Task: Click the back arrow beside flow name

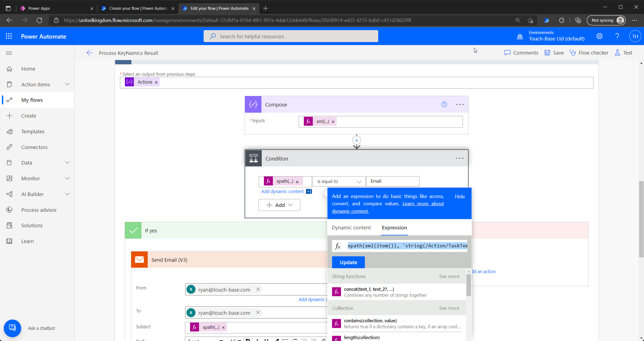Action: [89, 53]
